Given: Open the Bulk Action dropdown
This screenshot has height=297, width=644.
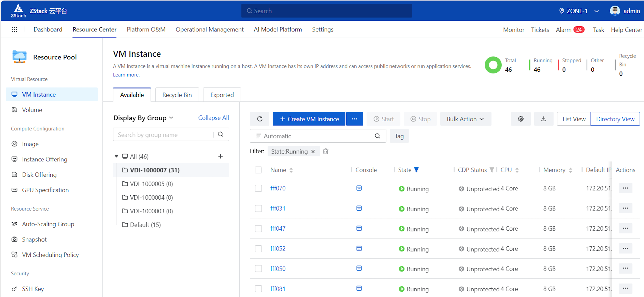Looking at the screenshot, I should pos(465,119).
